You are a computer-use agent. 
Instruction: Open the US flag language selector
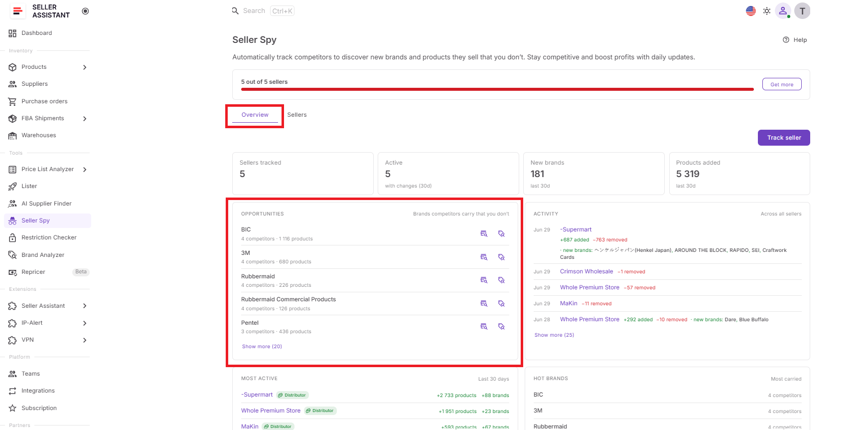(x=751, y=11)
